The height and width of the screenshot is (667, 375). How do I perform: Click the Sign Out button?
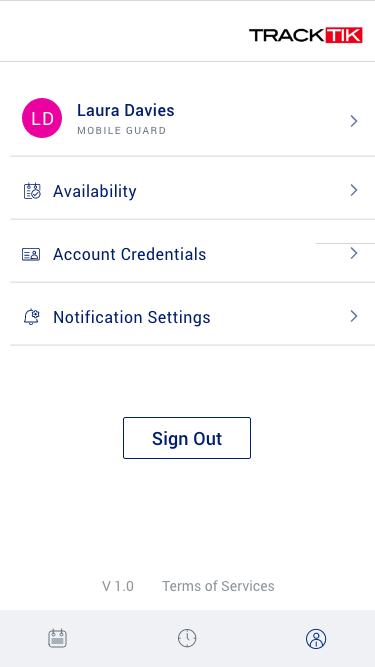click(x=187, y=438)
